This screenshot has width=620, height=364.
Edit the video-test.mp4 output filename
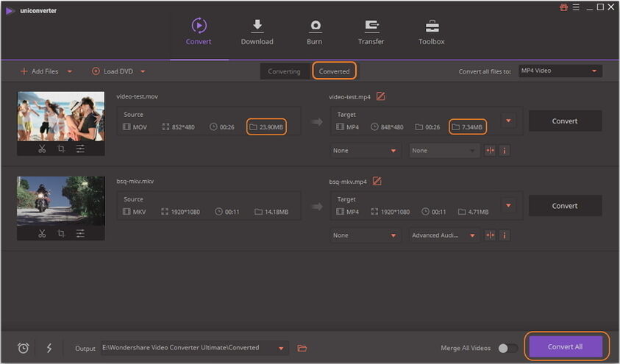click(381, 96)
